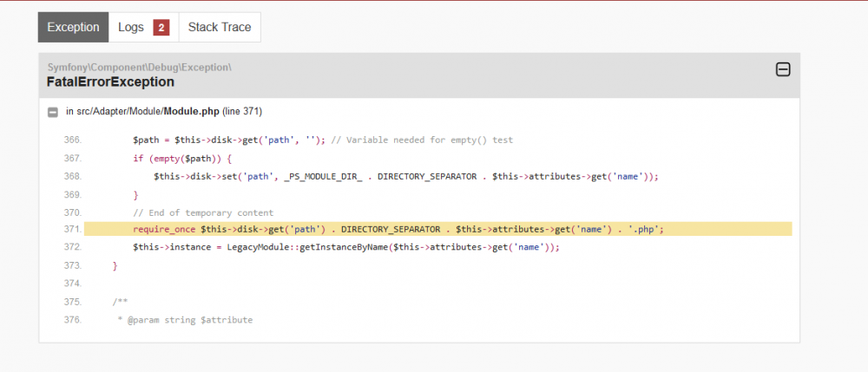
Task: Click line number 371 in the gutter
Action: point(72,230)
